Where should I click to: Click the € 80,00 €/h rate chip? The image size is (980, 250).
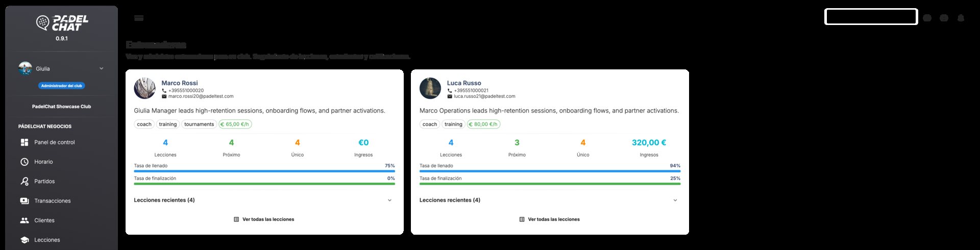483,124
